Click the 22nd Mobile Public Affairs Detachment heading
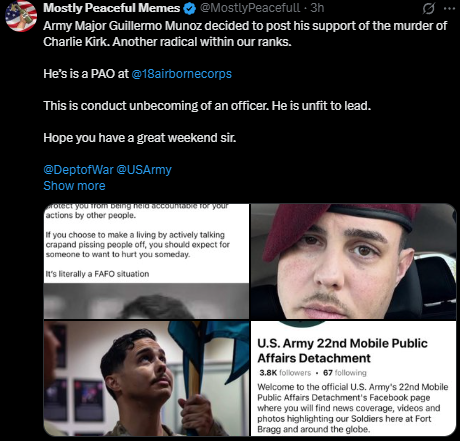Viewport: 460px width, 441px height. point(342,351)
